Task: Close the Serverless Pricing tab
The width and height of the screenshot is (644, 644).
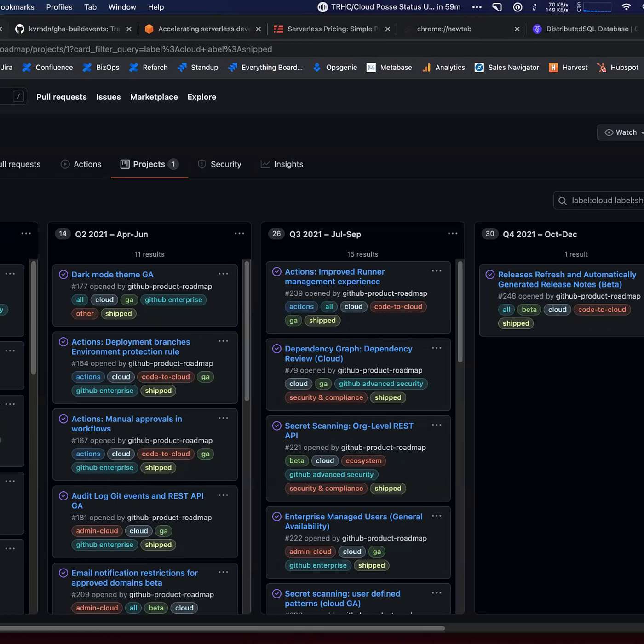Action: click(x=388, y=29)
